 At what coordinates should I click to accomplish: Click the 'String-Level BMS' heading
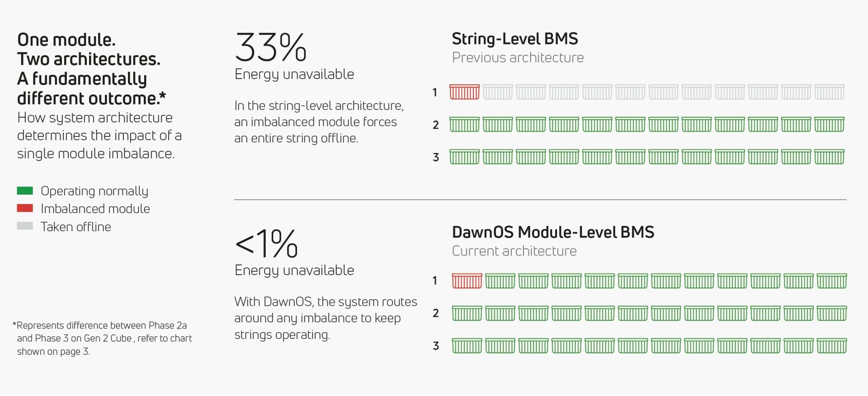click(x=514, y=39)
